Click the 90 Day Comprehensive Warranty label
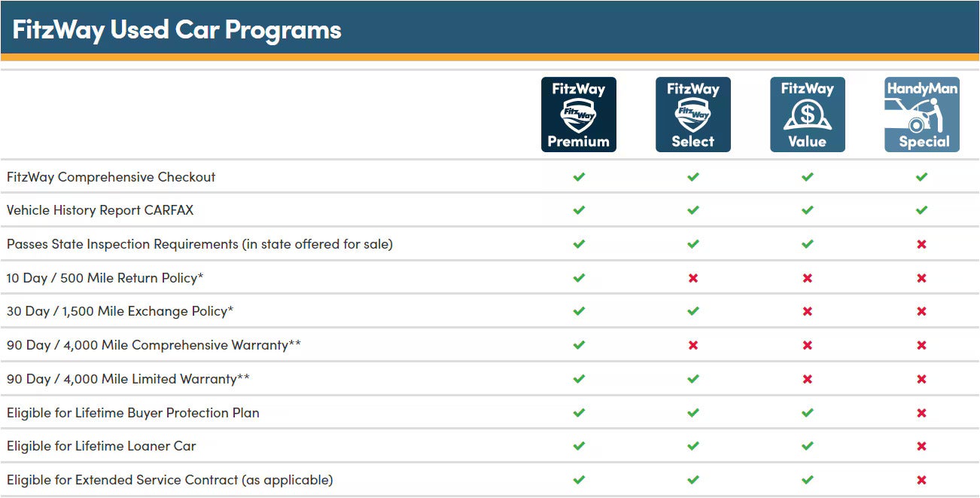The image size is (980, 498). 154,345
